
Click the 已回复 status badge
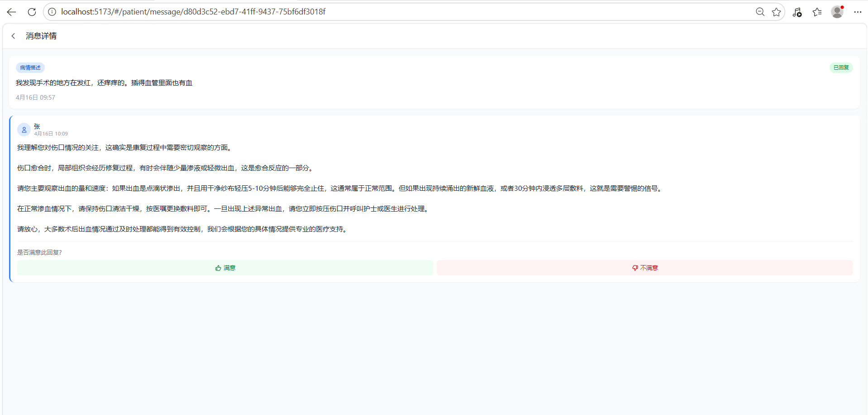click(x=841, y=68)
